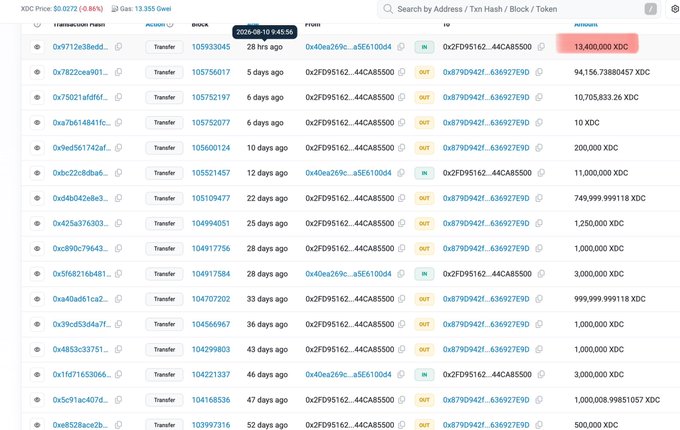The height and width of the screenshot is (430, 680).
Task: View details eye icon for 0xa40ad61ca2 row
Action: click(37, 299)
